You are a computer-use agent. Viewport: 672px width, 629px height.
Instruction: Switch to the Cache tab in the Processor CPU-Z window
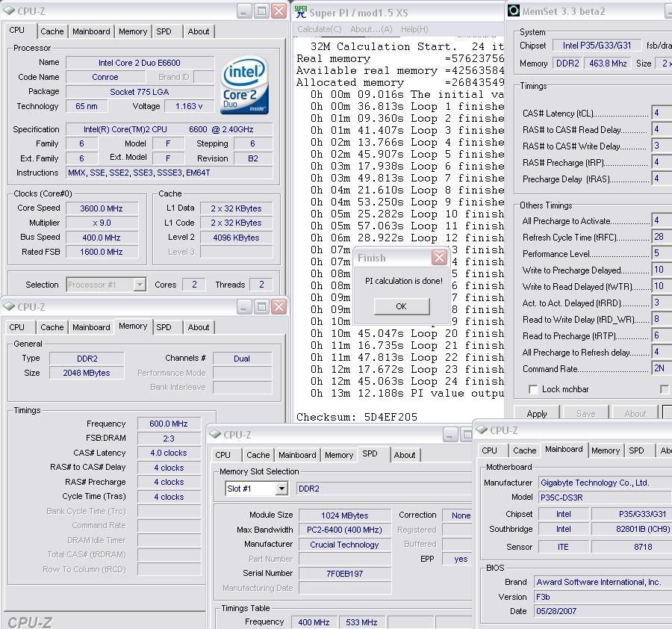point(52,31)
